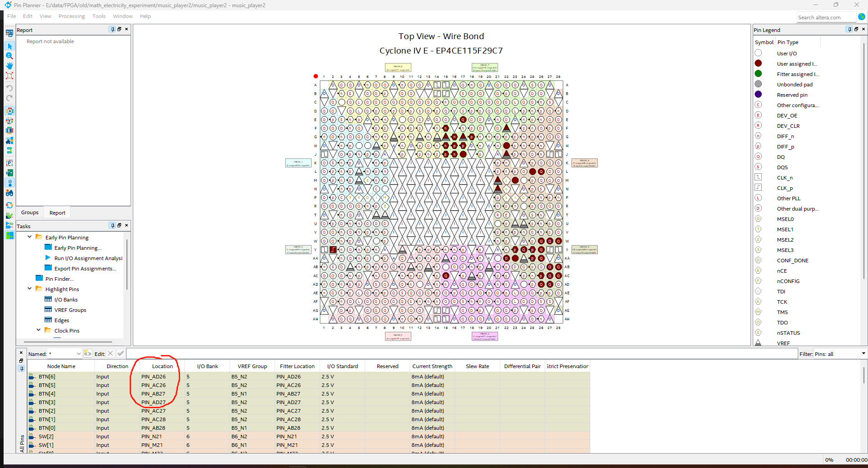Viewport: 868px width, 468px height.
Task: Switch to the Groups tab
Action: pos(30,212)
